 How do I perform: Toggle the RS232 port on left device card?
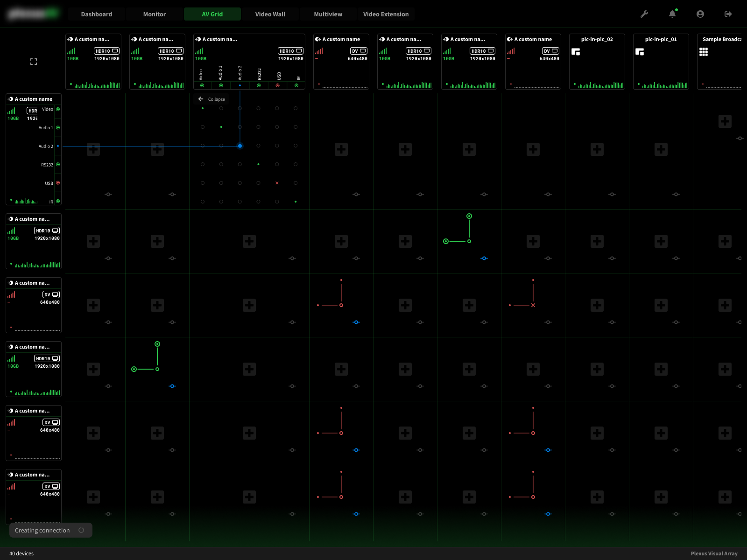click(x=58, y=165)
